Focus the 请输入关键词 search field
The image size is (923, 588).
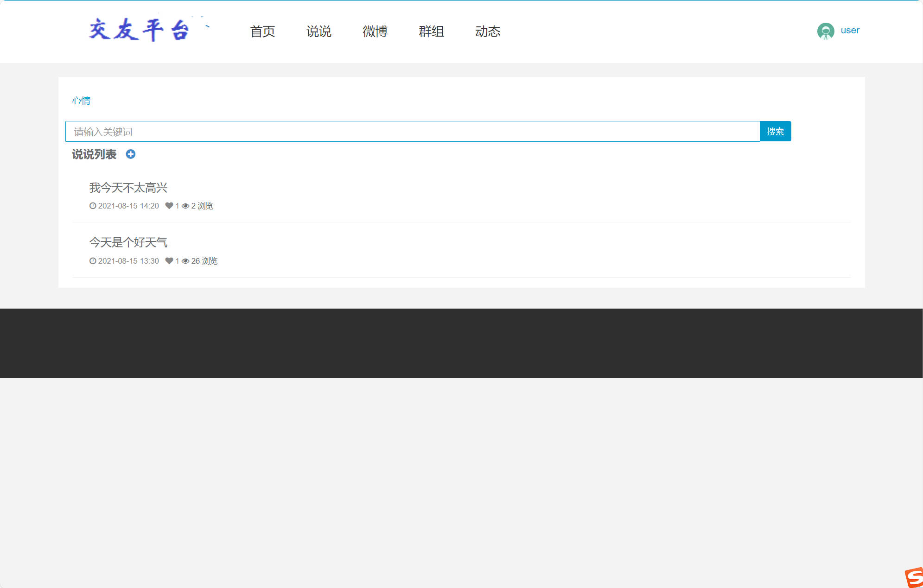coord(412,132)
